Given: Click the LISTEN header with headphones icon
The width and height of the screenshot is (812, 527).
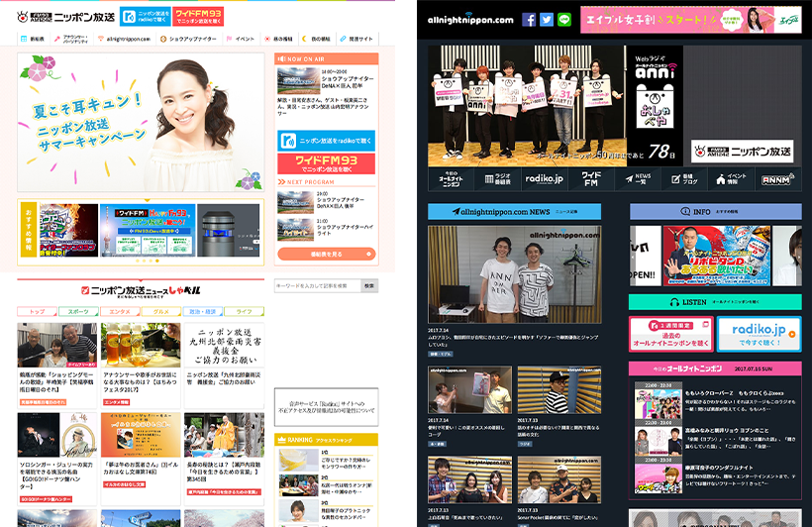Looking at the screenshot, I should click(x=715, y=301).
